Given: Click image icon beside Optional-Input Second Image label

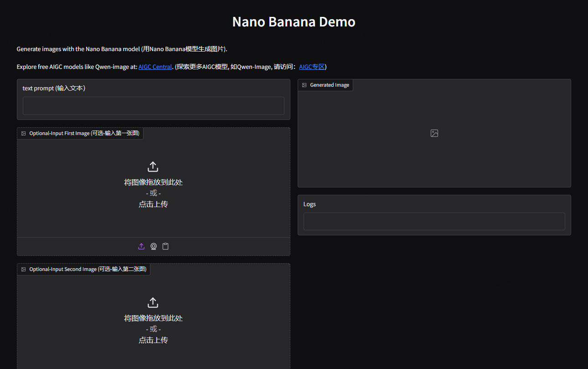Looking at the screenshot, I should coord(24,270).
